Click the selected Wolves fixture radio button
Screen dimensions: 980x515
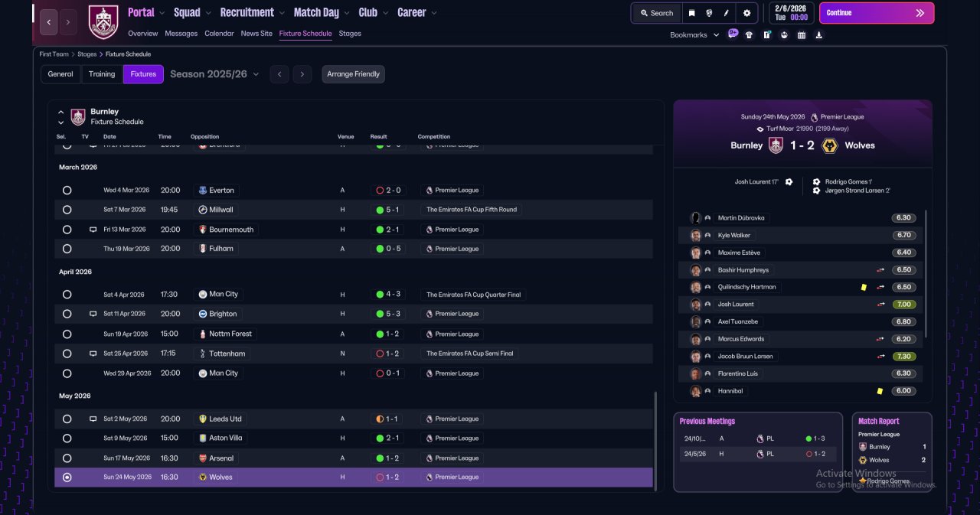pos(67,478)
